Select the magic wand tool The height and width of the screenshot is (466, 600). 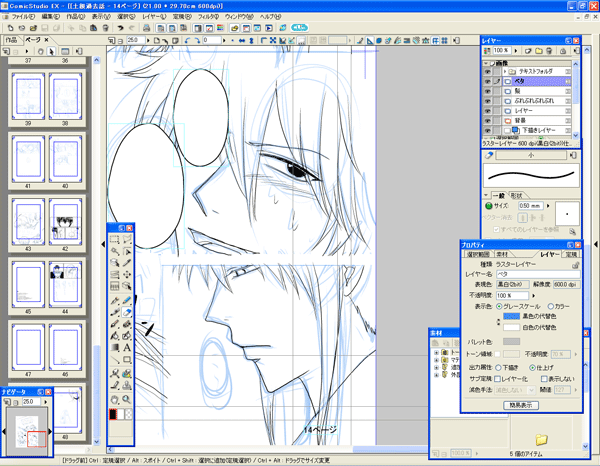(x=115, y=251)
